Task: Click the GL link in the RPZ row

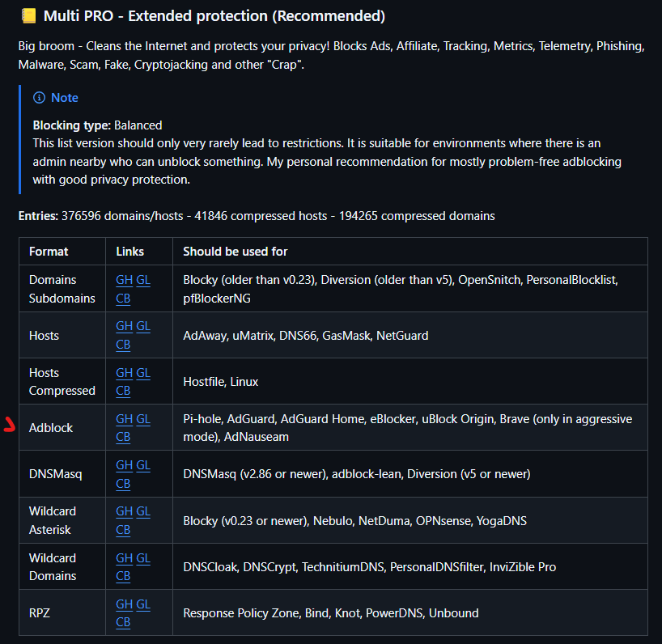Action: click(x=143, y=604)
